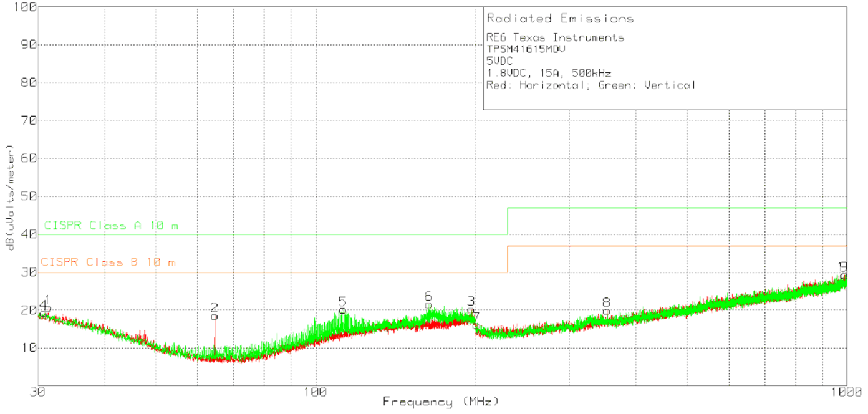Select marker 9 near the right edge

[x=843, y=266]
